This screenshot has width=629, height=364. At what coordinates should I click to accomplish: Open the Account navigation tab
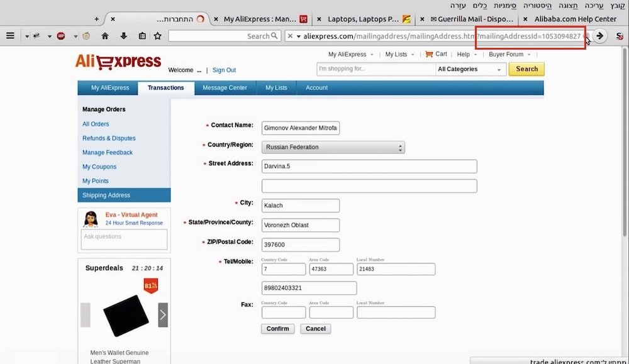316,88
